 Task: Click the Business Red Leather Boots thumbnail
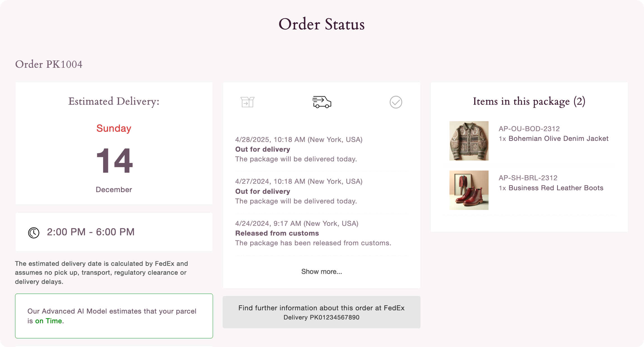469,190
